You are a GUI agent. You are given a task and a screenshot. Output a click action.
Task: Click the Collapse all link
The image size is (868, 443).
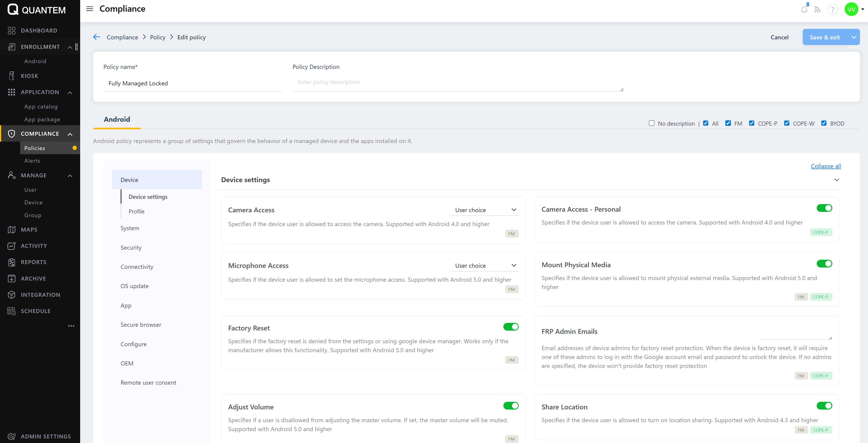coord(826,166)
